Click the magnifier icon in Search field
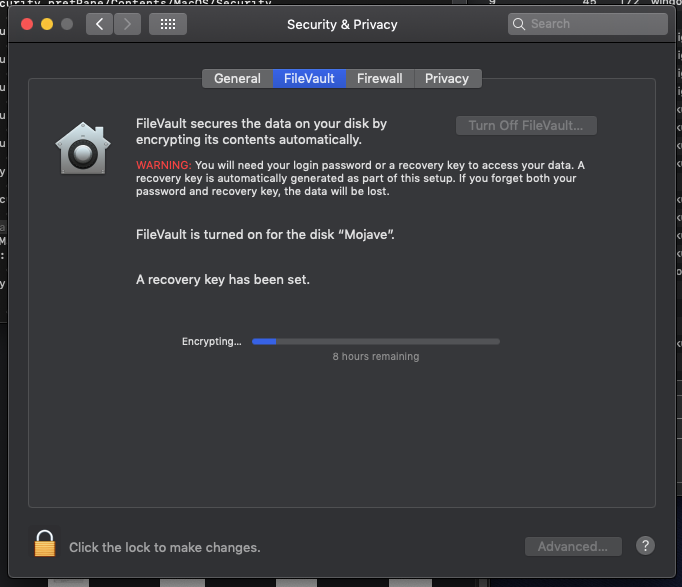 tap(518, 24)
